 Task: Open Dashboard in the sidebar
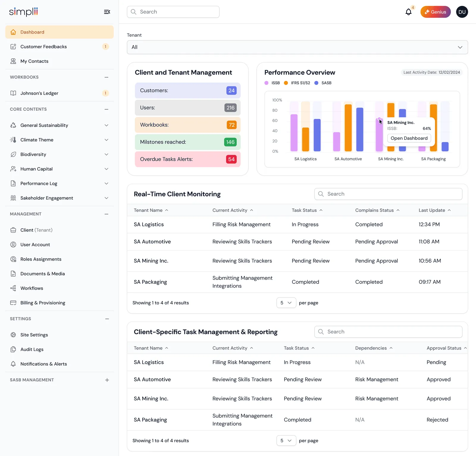coord(59,32)
